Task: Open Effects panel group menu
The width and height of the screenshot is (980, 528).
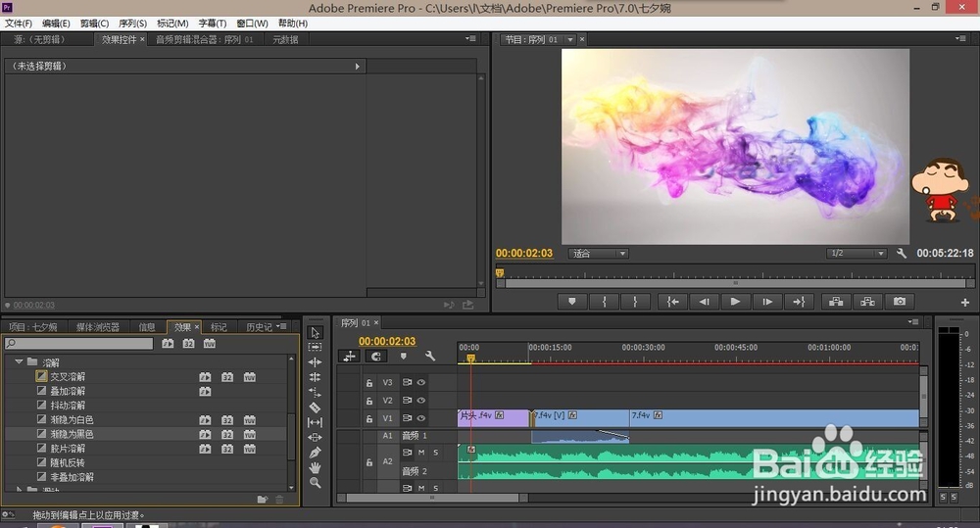Action: [281, 326]
